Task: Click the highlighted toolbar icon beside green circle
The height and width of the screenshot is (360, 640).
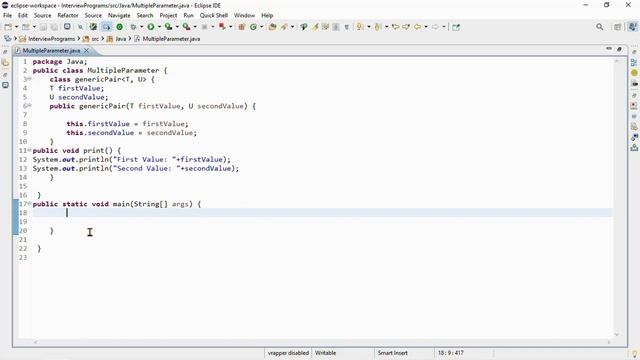Action: 107,27
